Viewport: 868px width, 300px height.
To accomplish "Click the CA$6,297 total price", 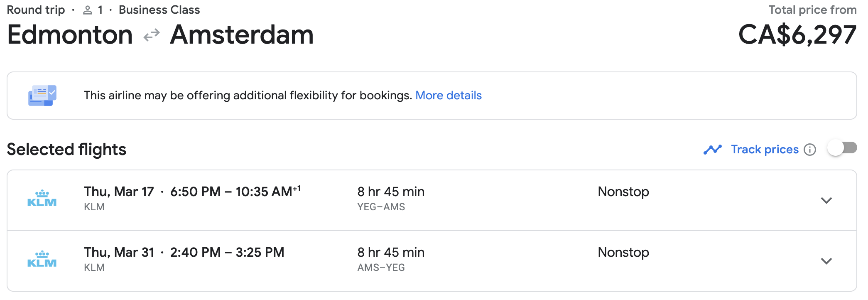I will [x=797, y=34].
